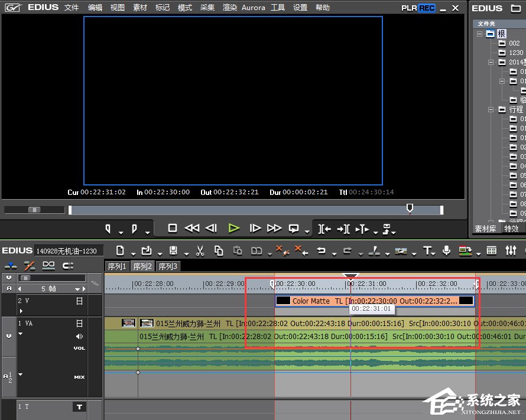Collapse the 行程 folder in tree
This screenshot has width=526, height=420.
(491, 109)
